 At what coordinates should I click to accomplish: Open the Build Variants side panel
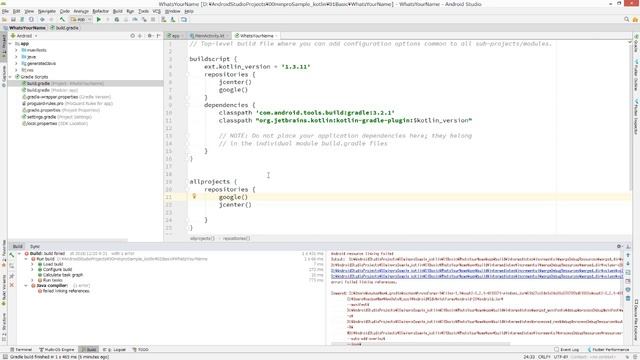pos(4,290)
